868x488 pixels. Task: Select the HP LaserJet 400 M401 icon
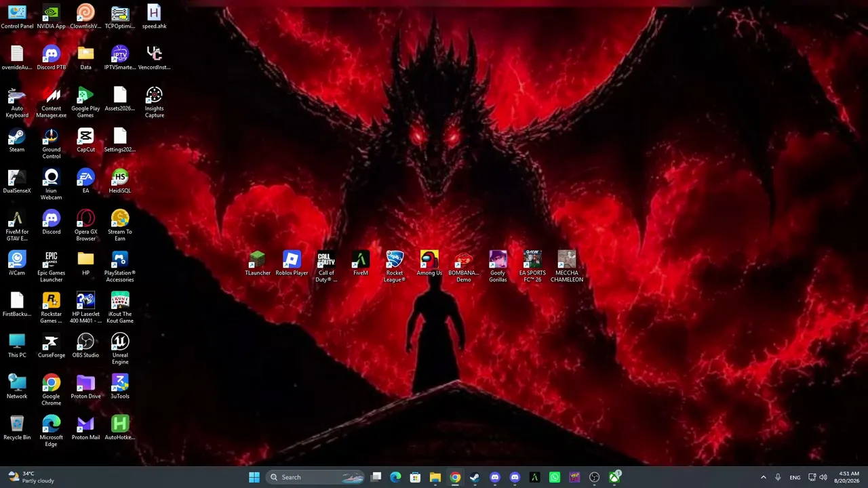tap(85, 308)
